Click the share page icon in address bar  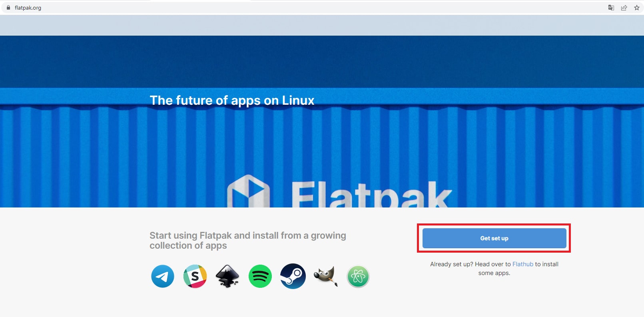click(x=624, y=8)
